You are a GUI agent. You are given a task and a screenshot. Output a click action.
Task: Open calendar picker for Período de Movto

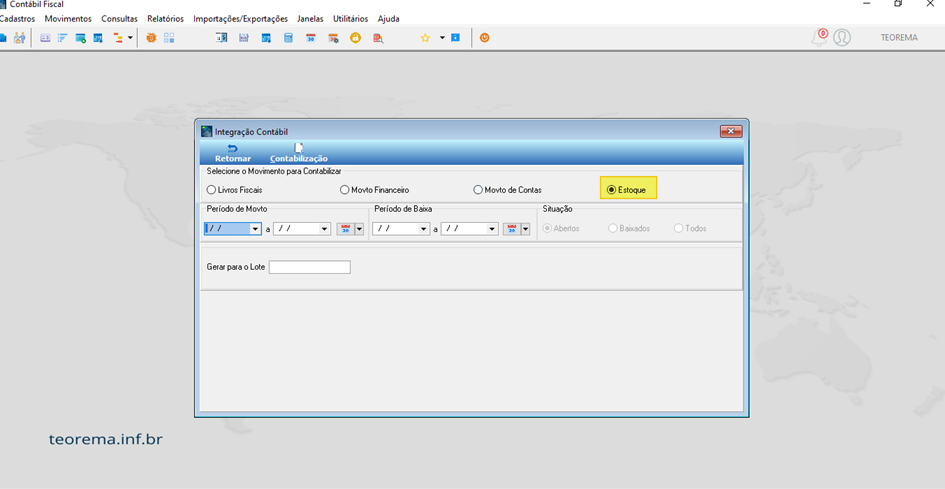click(x=346, y=229)
